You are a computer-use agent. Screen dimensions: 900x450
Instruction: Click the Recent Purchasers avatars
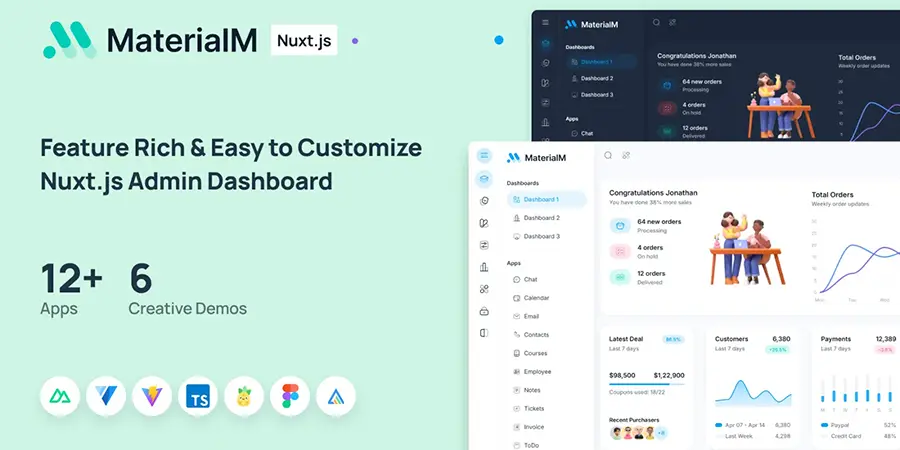pyautogui.click(x=632, y=433)
